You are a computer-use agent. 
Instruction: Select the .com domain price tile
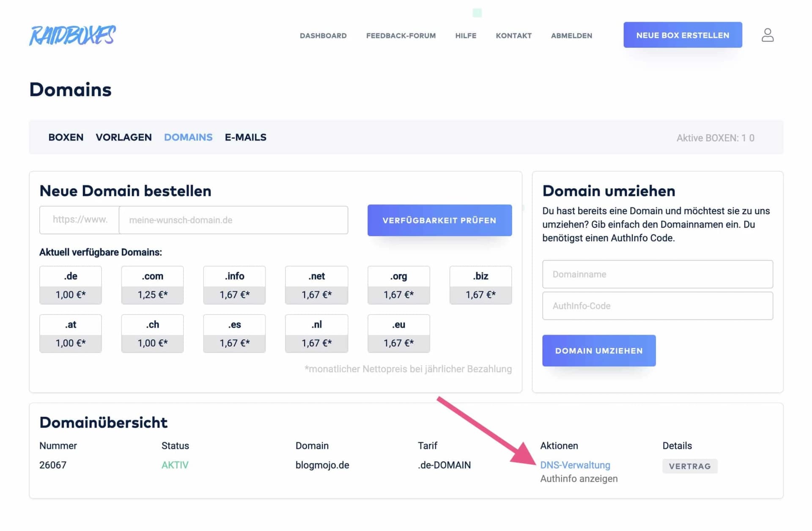pyautogui.click(x=152, y=285)
